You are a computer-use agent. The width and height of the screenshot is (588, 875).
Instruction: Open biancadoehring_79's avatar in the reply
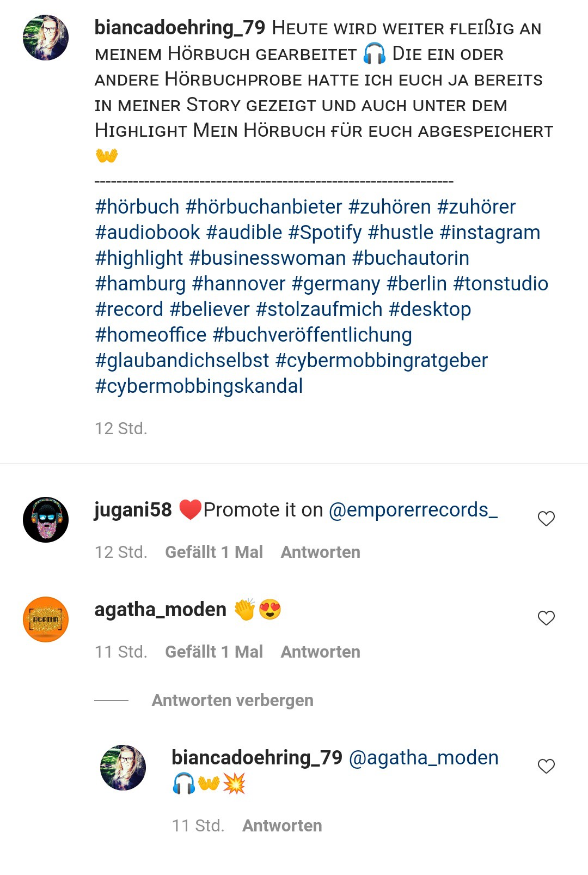tap(123, 768)
